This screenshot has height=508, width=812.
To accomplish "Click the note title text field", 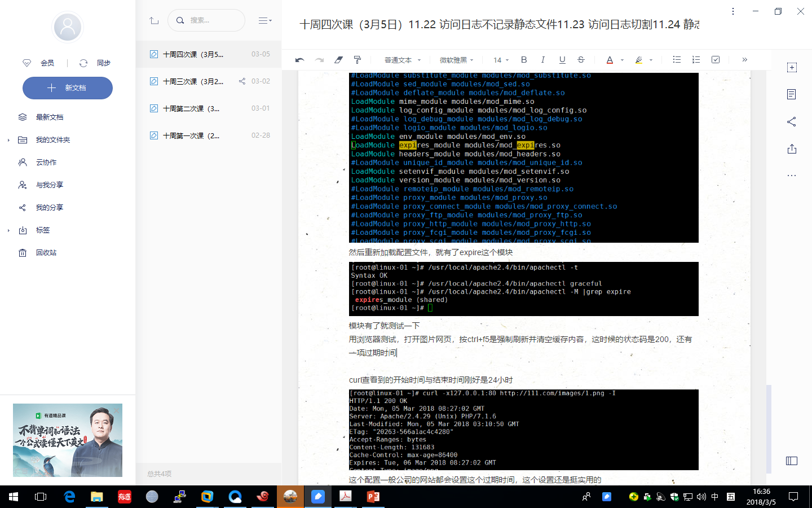I will pos(499,24).
